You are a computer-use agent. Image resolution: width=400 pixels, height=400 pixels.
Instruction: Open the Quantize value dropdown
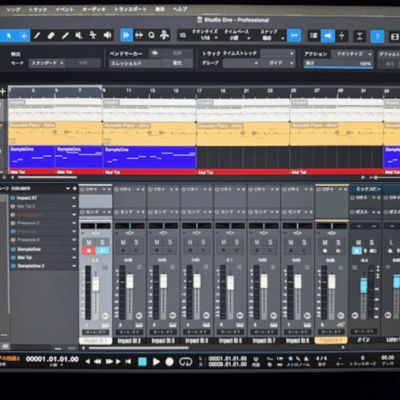206,38
